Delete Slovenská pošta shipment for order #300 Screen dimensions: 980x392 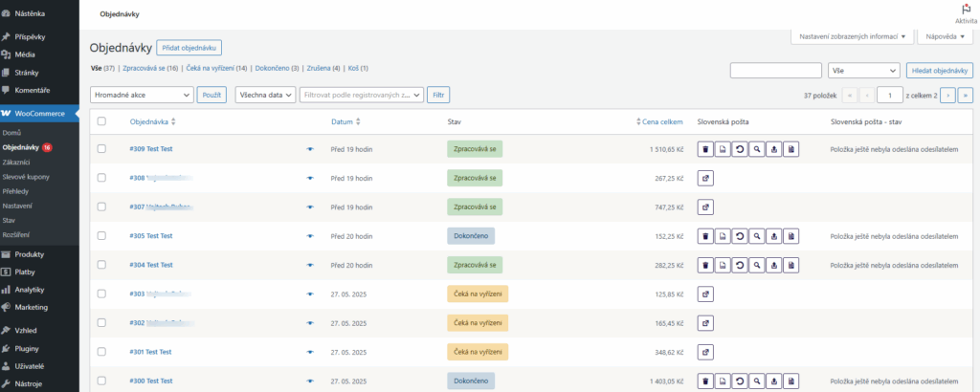point(705,381)
